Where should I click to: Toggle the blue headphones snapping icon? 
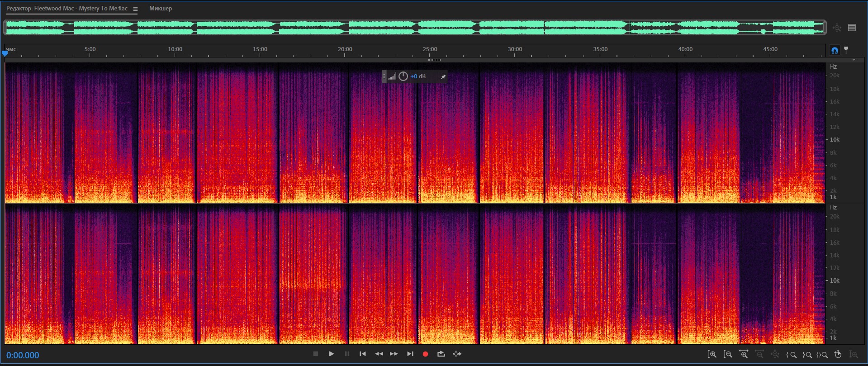coord(835,50)
